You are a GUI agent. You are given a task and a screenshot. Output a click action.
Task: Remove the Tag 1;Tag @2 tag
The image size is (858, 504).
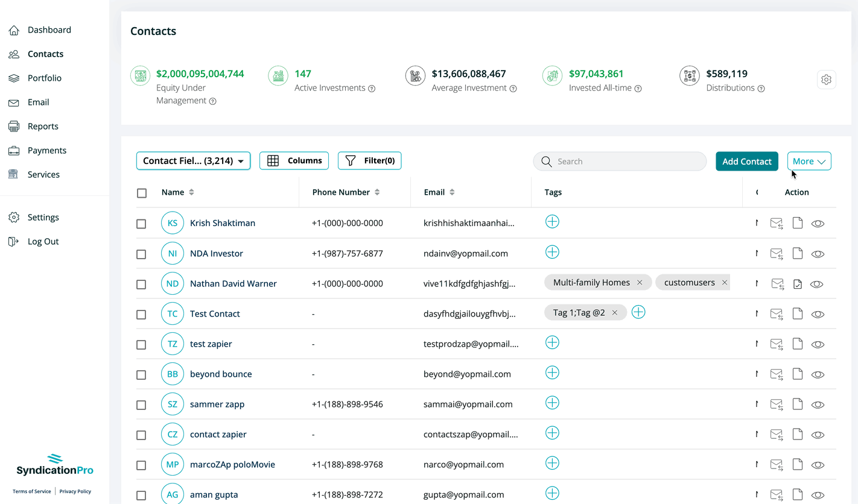pos(614,312)
